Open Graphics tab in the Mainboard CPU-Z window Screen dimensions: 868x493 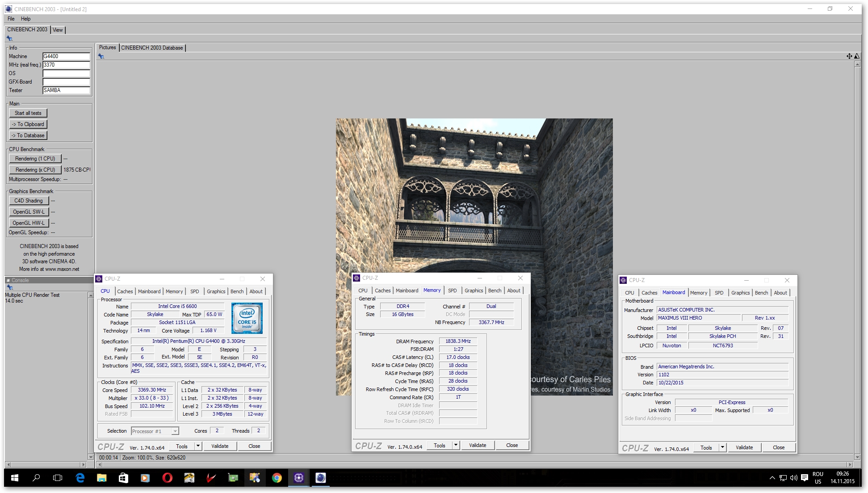click(740, 293)
